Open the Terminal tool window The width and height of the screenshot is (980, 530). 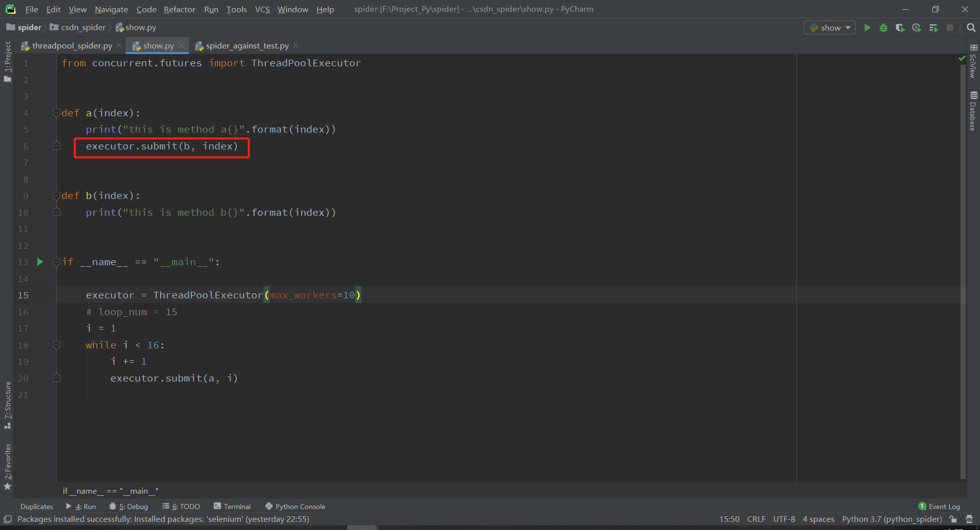232,507
